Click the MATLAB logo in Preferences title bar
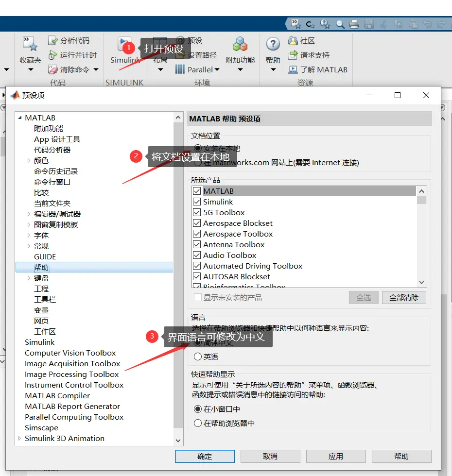452x476 pixels. click(15, 95)
